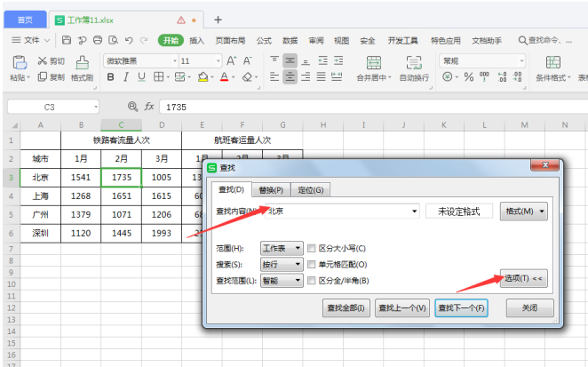Click the Undo arrow icon

[x=129, y=40]
